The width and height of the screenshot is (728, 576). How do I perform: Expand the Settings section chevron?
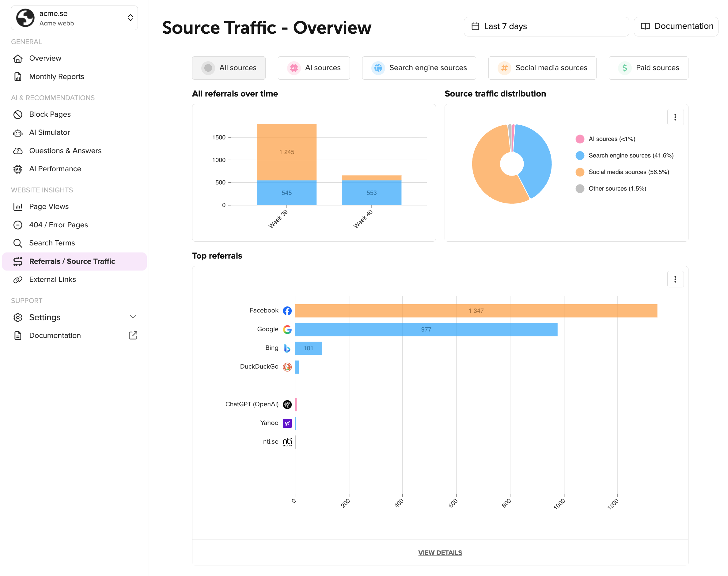[133, 317]
